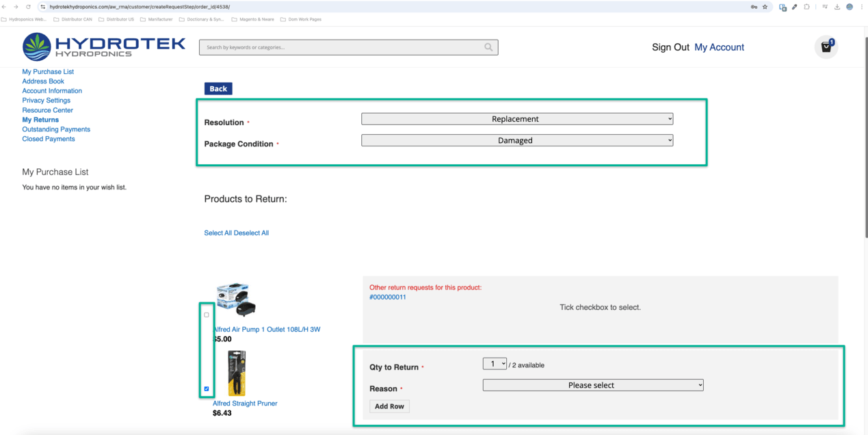Open Resource Center in sidebar

pyautogui.click(x=47, y=110)
